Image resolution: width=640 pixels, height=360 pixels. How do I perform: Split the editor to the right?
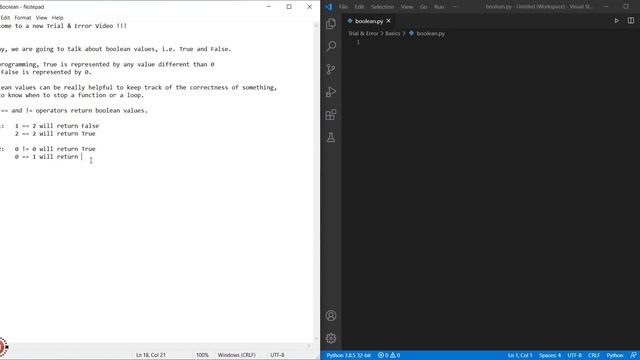pyautogui.click(x=631, y=21)
